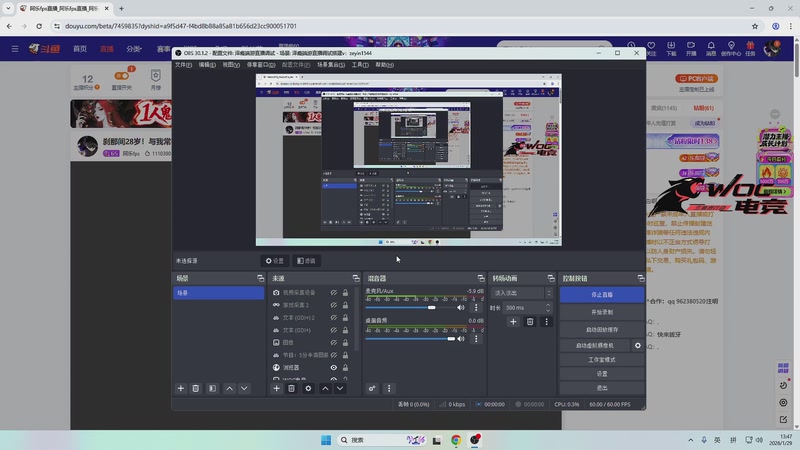800x450 pixels.
Task: Add a new scene with the plus icon
Action: tap(181, 388)
